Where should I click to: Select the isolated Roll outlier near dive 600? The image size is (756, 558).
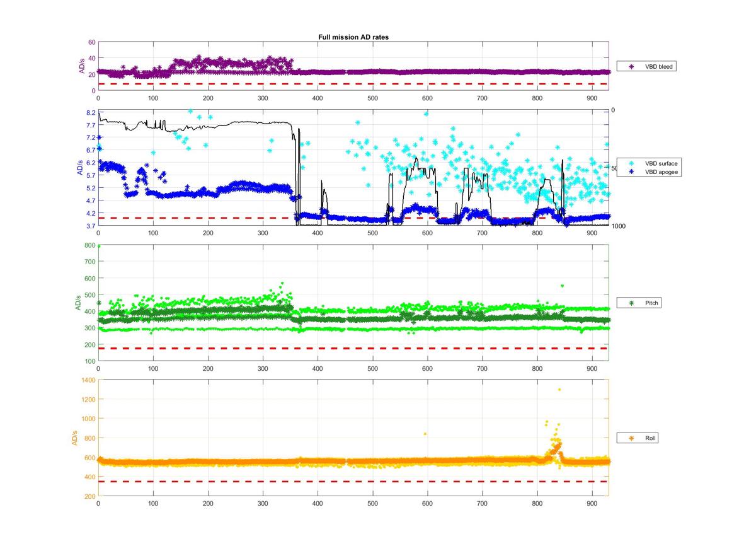[425, 434]
